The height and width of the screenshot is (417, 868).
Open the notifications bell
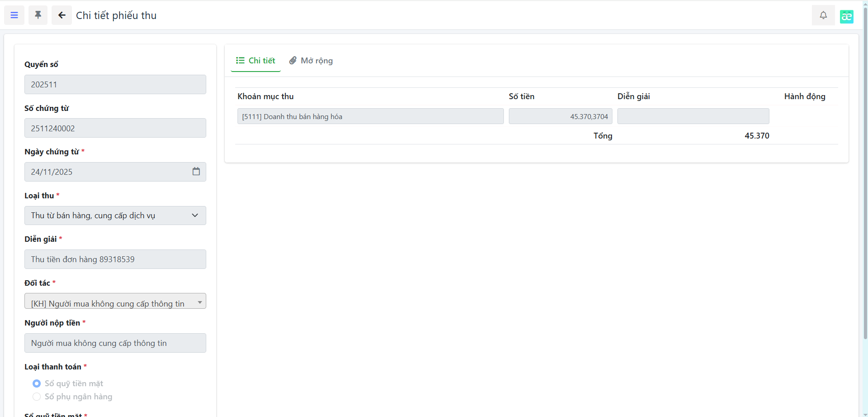pyautogui.click(x=823, y=15)
